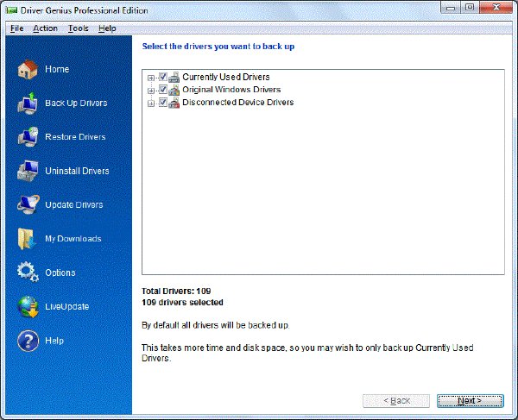Click the Next button

pyautogui.click(x=471, y=401)
